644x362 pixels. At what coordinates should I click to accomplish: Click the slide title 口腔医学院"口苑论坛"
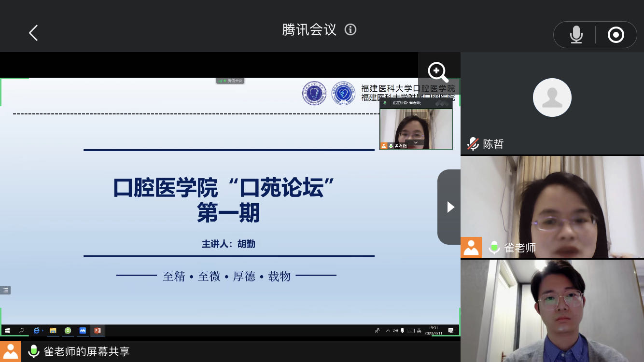pyautogui.click(x=224, y=187)
